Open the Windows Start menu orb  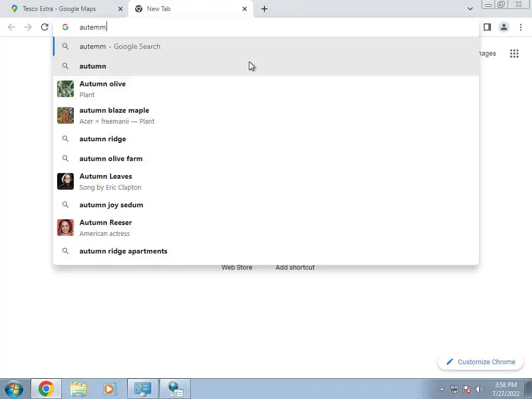coord(14,389)
